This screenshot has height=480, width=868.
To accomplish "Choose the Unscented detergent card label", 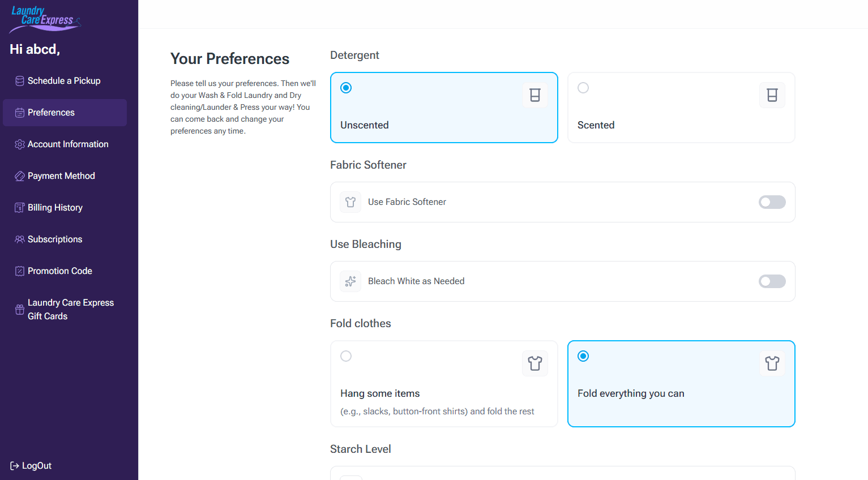I will [x=365, y=125].
